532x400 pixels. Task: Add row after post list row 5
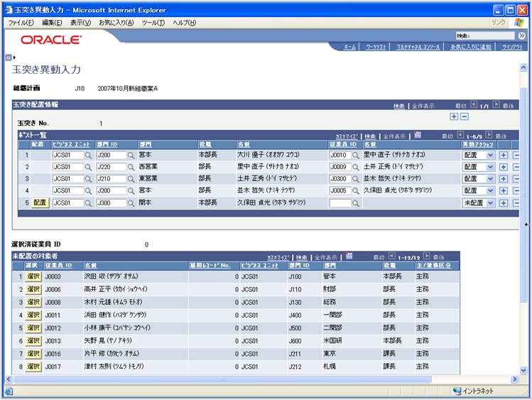[x=504, y=203]
